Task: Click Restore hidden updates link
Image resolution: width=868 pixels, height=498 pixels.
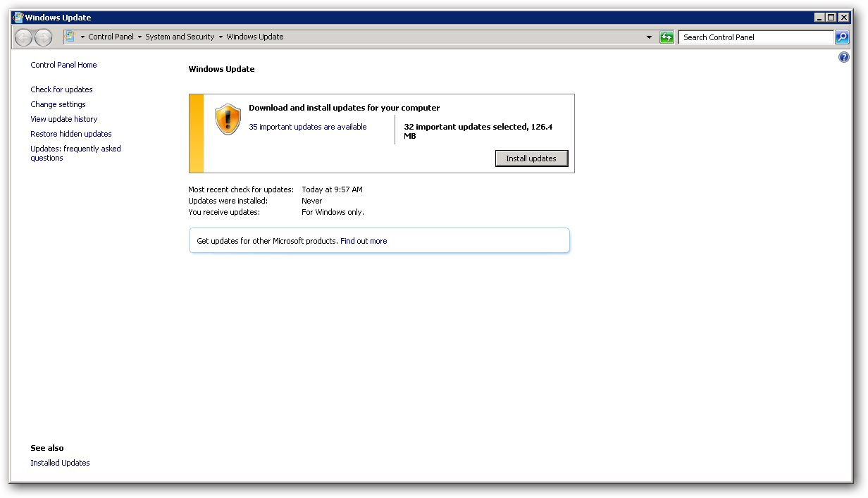Action: (x=71, y=134)
